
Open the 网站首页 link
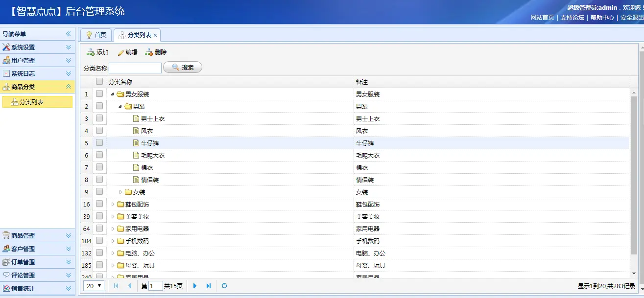(543, 18)
